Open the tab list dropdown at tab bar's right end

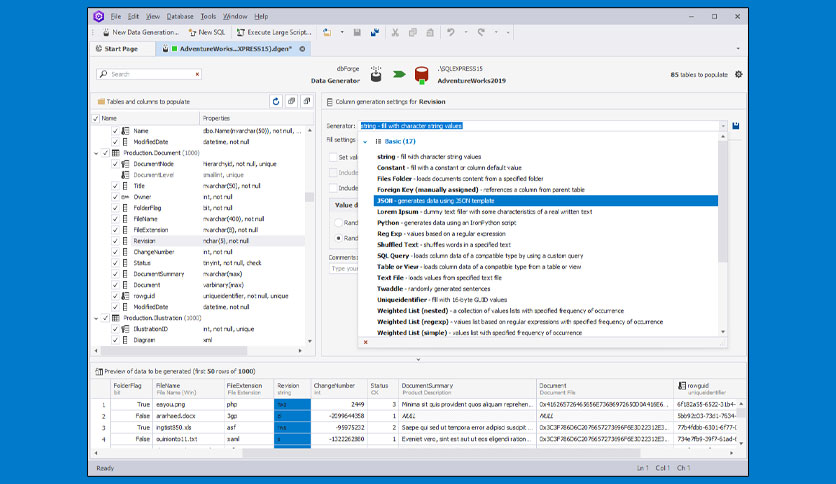(738, 49)
